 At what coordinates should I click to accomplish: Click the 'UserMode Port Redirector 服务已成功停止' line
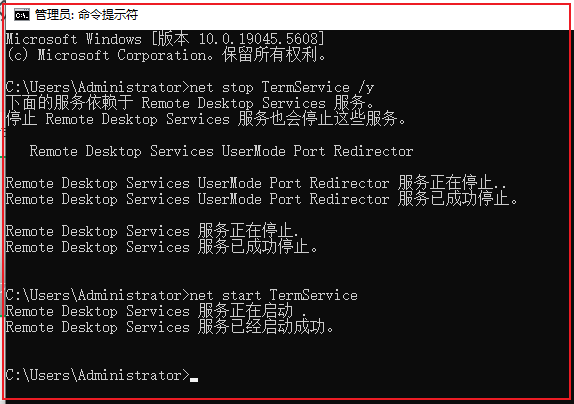(x=262, y=199)
